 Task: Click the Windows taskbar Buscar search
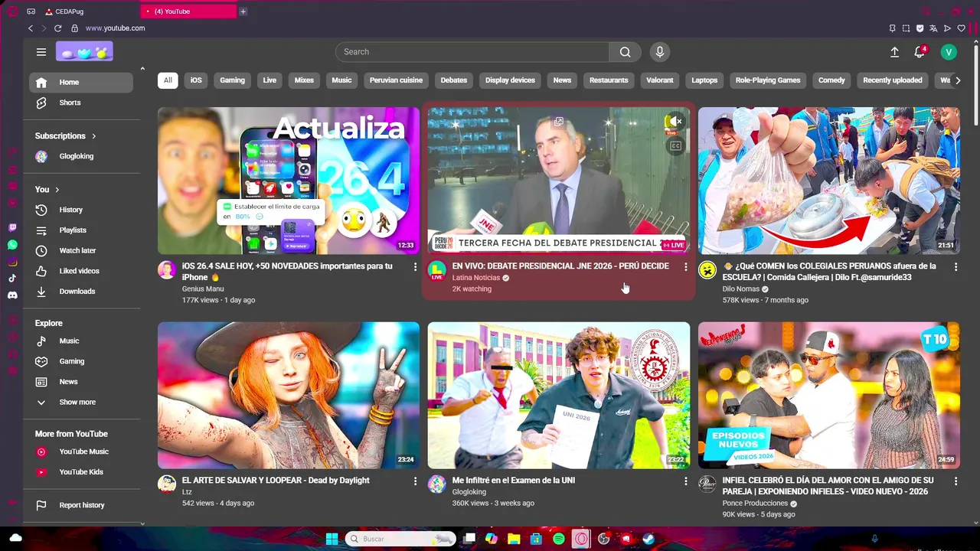tap(400, 539)
